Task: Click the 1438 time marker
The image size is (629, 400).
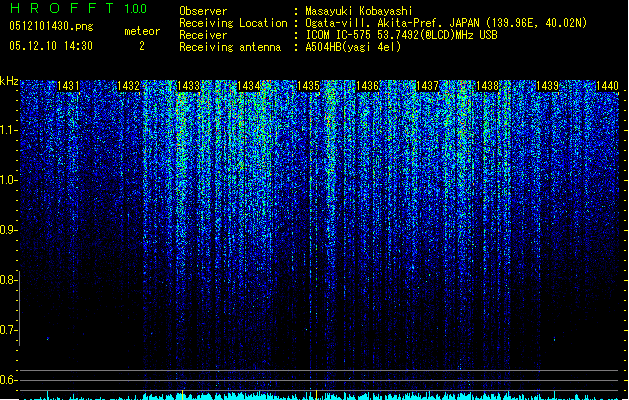Action: 487,86
